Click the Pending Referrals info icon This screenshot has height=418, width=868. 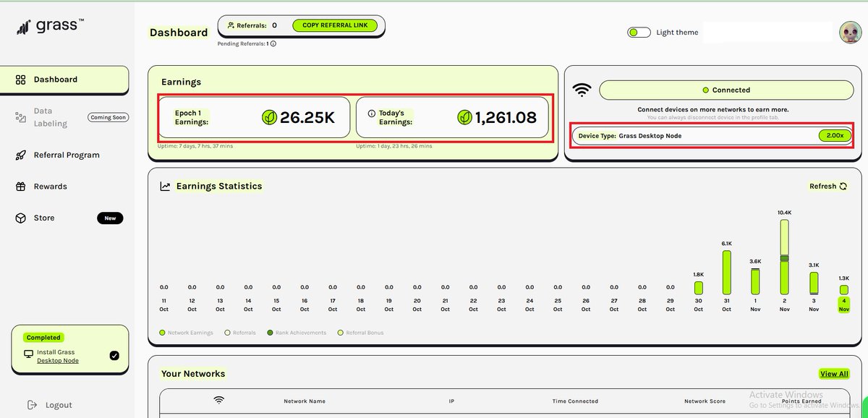273,43
